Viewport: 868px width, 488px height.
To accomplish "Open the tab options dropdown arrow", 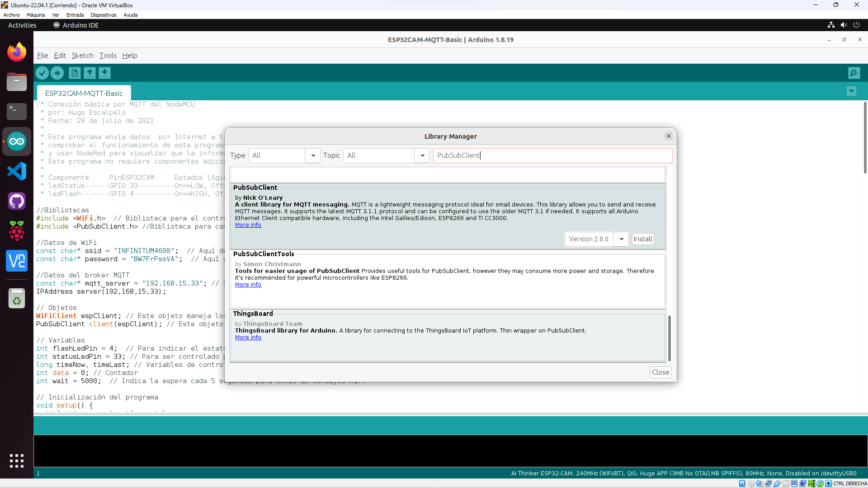I will [x=851, y=91].
